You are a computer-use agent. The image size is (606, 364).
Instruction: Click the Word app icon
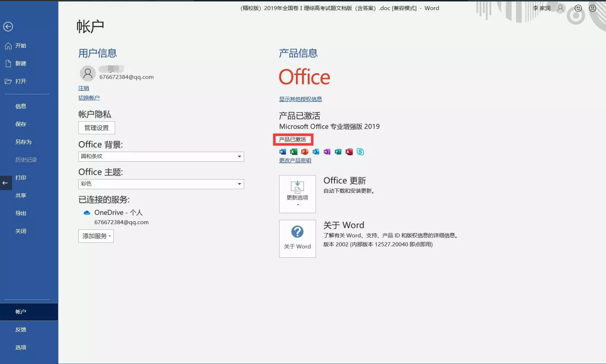[x=282, y=152]
